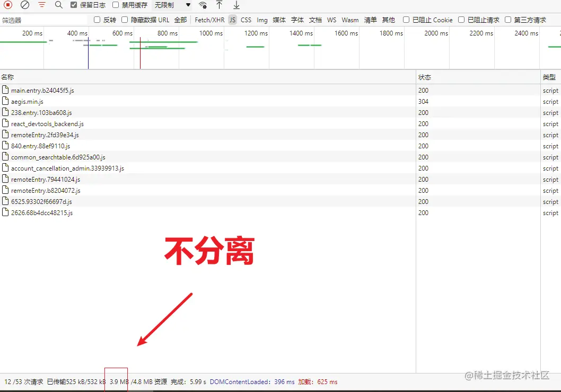Select request main.entry.b24045f5.js
Viewport: 561px width, 392px height.
point(280,90)
